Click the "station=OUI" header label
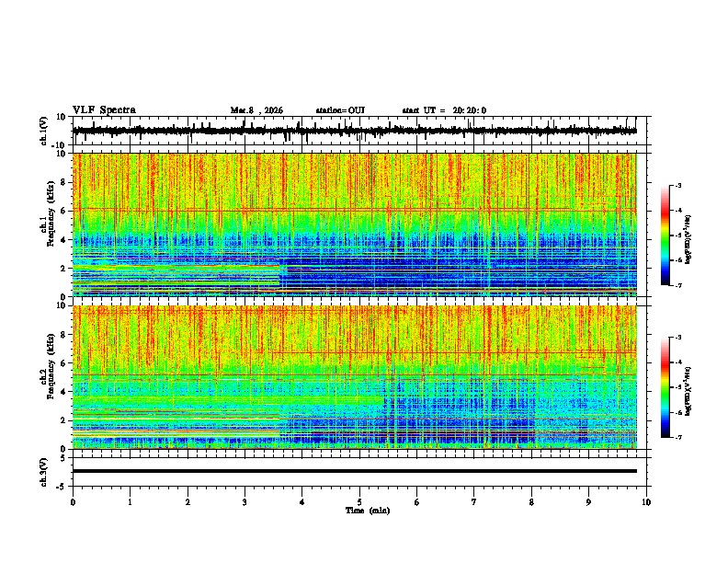This screenshot has width=728, height=563. pyautogui.click(x=340, y=110)
